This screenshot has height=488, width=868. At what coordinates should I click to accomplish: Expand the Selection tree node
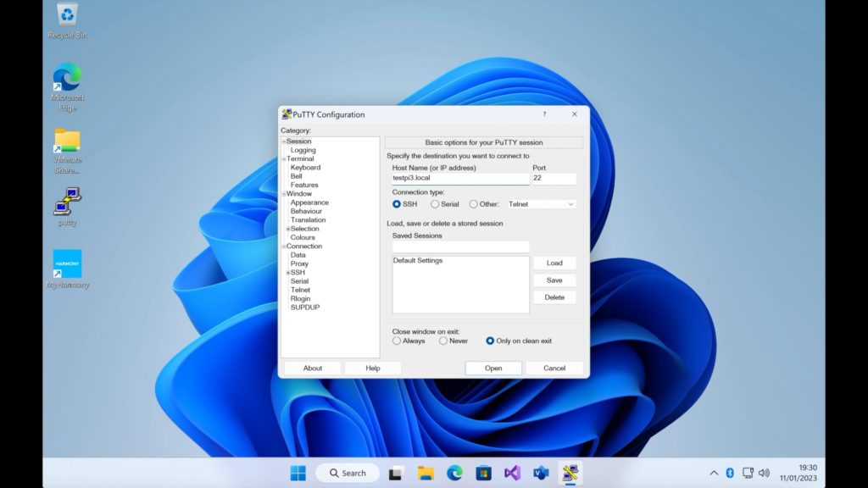pyautogui.click(x=288, y=229)
